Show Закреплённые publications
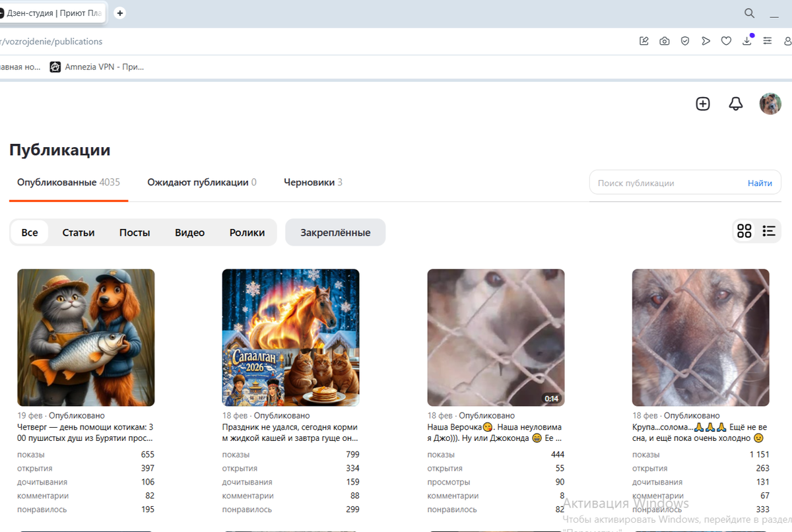Image resolution: width=792 pixels, height=532 pixels. click(335, 232)
